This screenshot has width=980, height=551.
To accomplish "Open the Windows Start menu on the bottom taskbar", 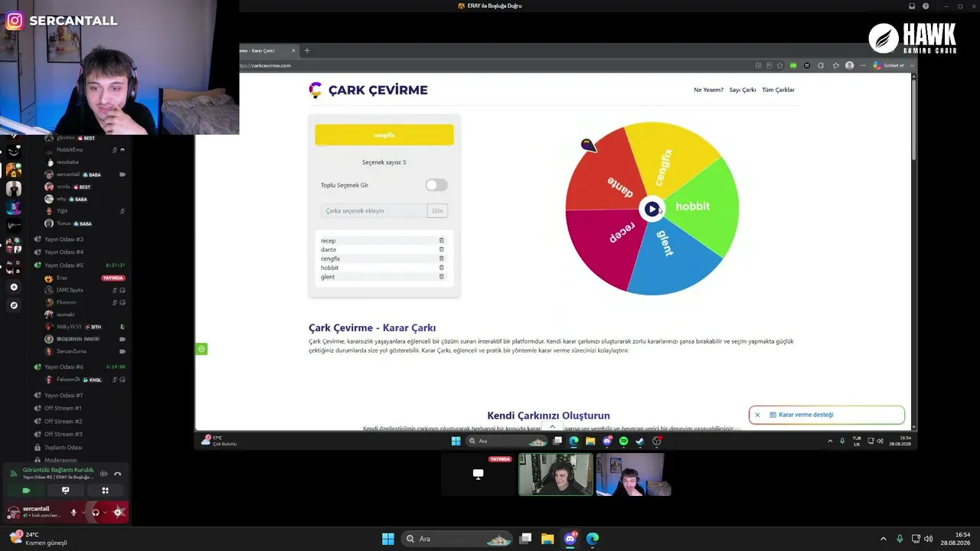I will [388, 539].
